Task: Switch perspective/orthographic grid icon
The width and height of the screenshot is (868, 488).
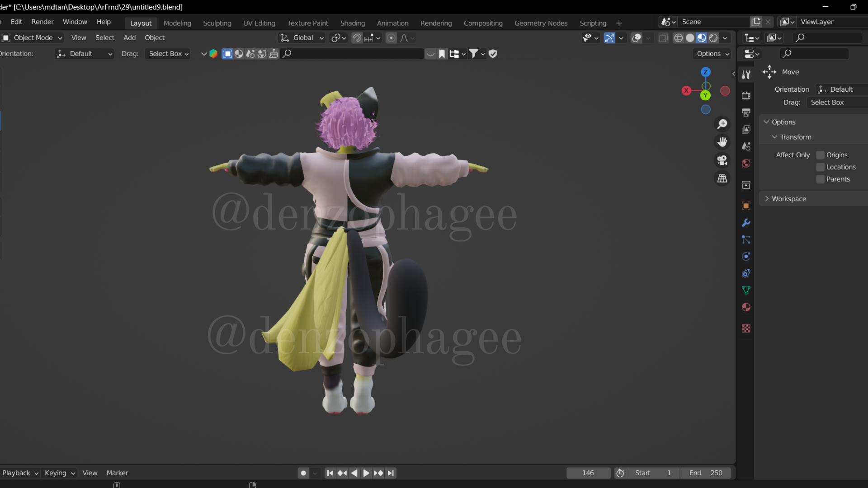Action: pos(722,178)
